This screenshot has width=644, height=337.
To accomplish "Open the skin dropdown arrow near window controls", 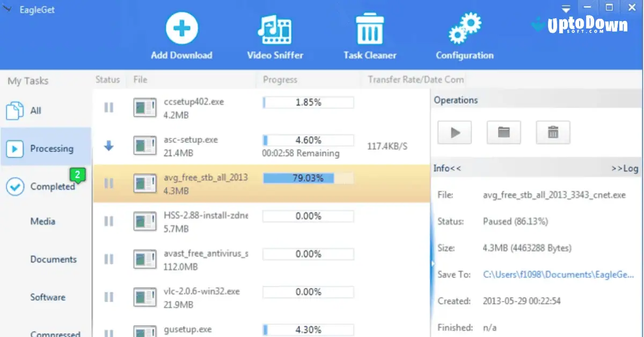I will [x=566, y=7].
